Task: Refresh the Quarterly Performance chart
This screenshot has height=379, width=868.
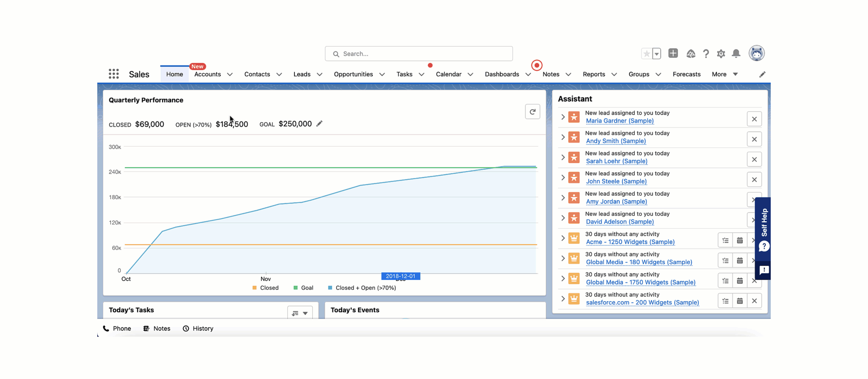Action: [532, 111]
